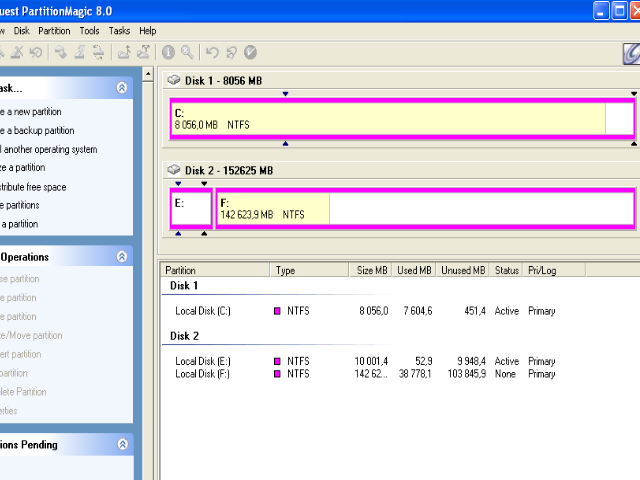Screen dimensions: 640x480
Task: Click the lightning-bolt format partition toolbar icon
Action: click(80, 52)
